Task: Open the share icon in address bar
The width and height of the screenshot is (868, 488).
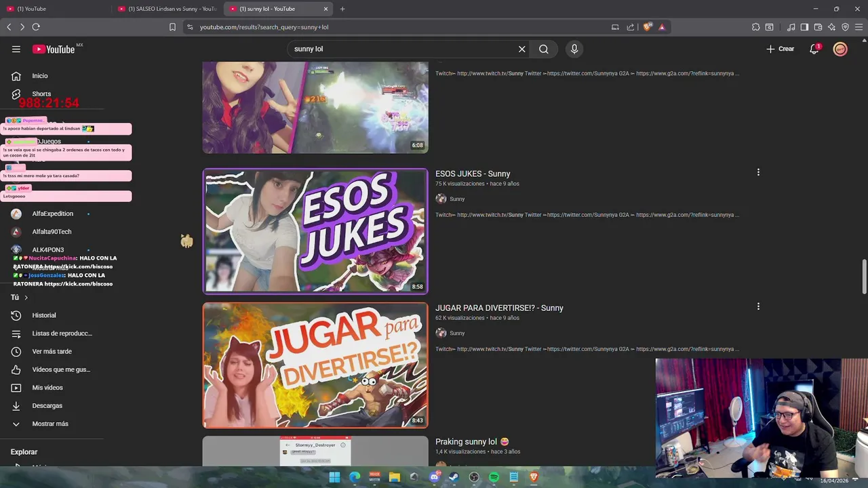Action: [631, 27]
